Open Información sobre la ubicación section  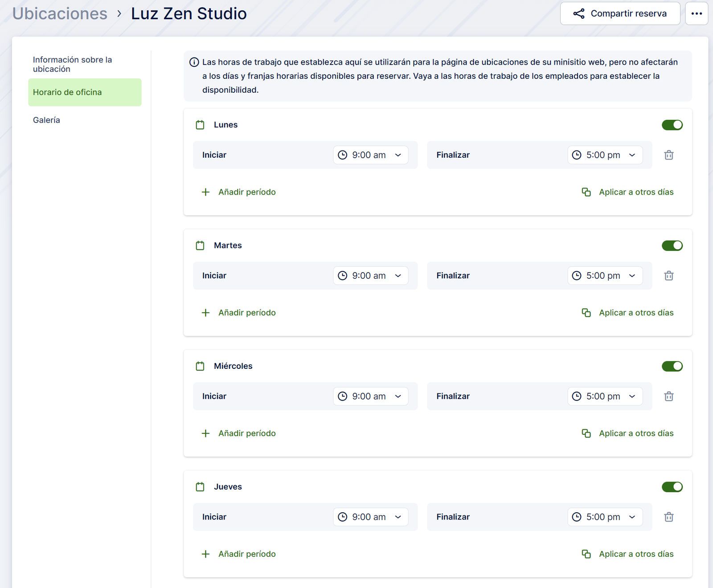pos(72,64)
